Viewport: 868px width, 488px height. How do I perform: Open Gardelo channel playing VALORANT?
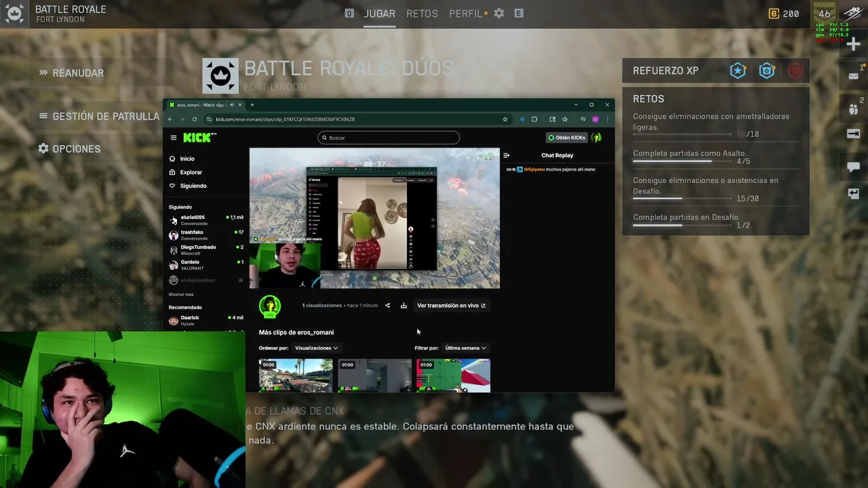click(x=206, y=265)
